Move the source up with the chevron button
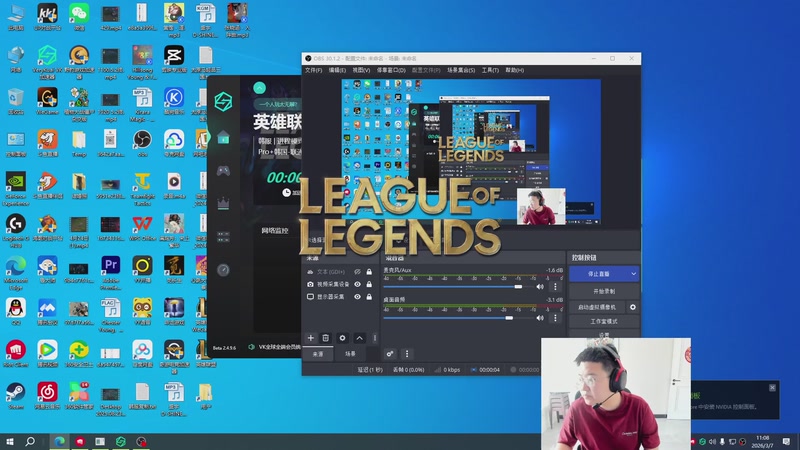This screenshot has width=800, height=450. (360, 338)
